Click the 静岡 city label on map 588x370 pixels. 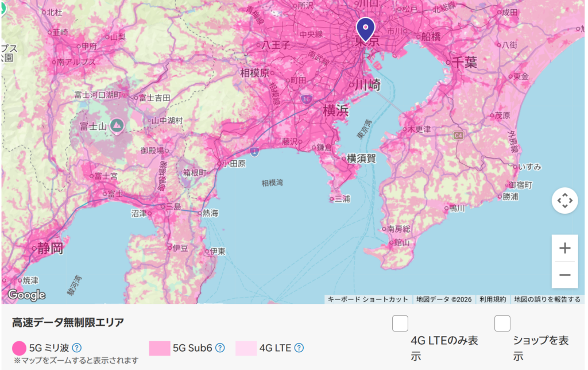pos(51,249)
